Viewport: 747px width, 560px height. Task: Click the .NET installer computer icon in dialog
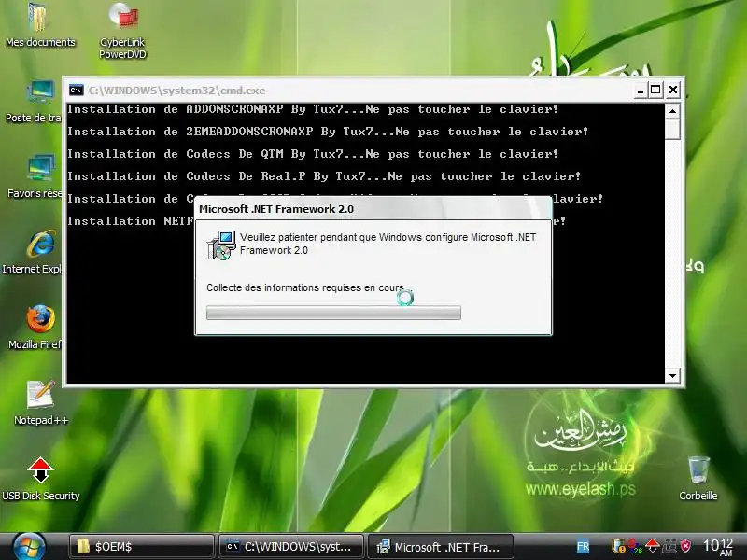[221, 245]
